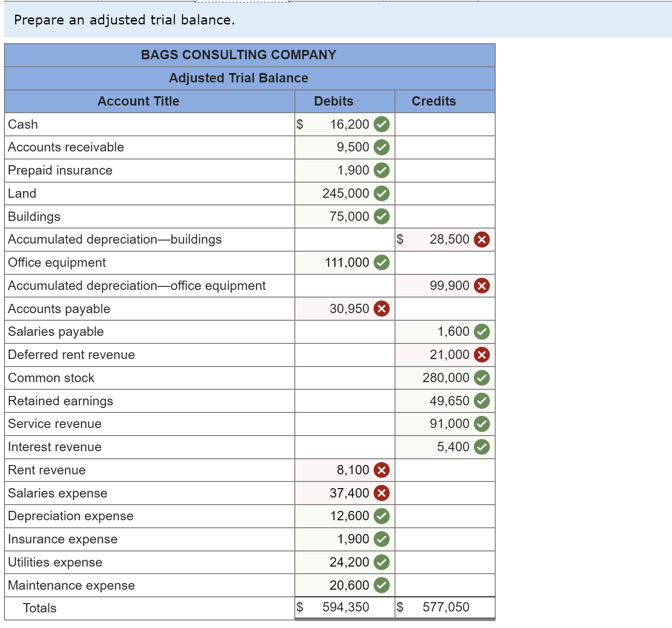The height and width of the screenshot is (628, 672).
Task: Click the red X next to Rent revenue 8,100
Action: pos(382,470)
